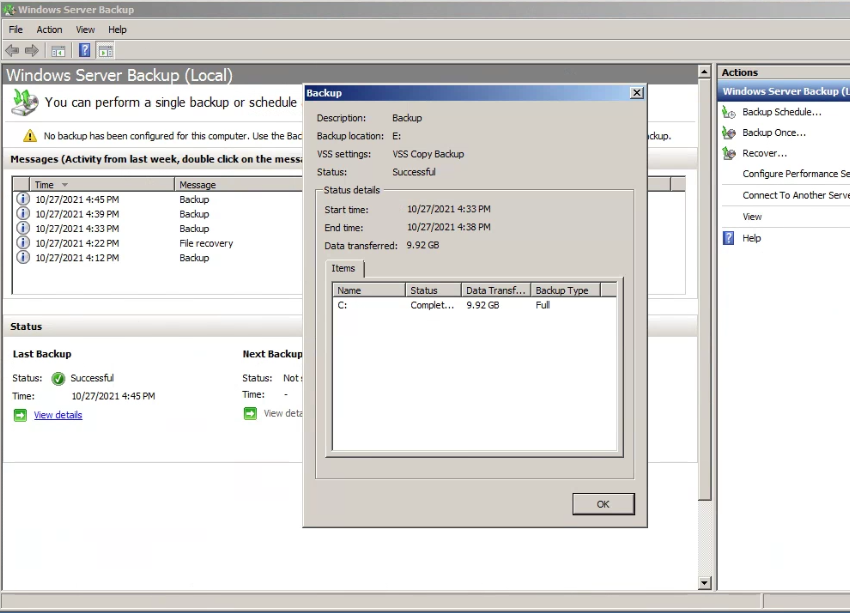850x613 pixels.
Task: Click the main pane vertical scrollbar thumb
Action: pyautogui.click(x=704, y=289)
